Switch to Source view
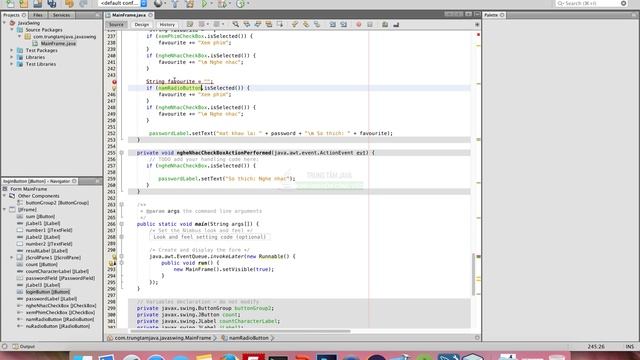 [x=116, y=24]
